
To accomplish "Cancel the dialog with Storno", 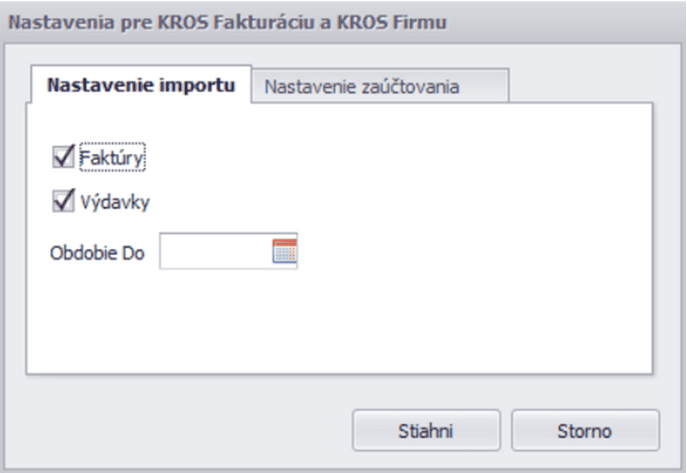I will pyautogui.click(x=585, y=431).
